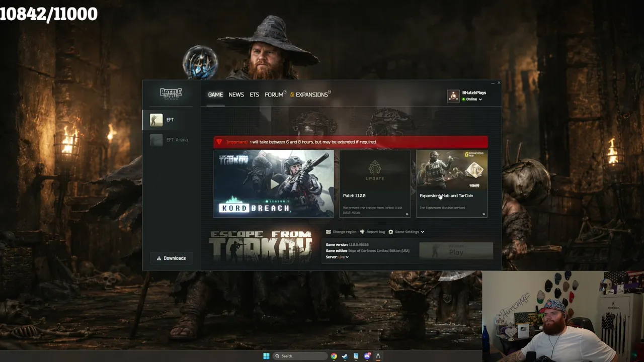644x362 pixels.
Task: Open Expansions Hub and TarCoin card image
Action: tap(451, 170)
